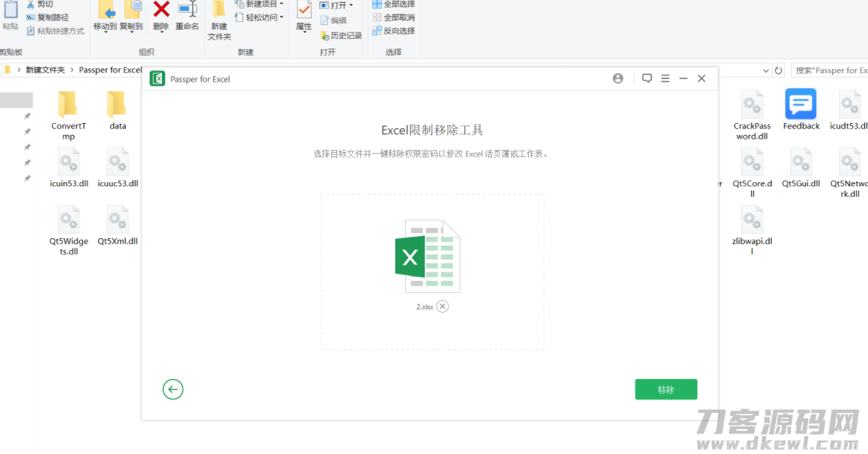
Task: Click the 属性 checkmark icon in ribbon
Action: pos(304,9)
